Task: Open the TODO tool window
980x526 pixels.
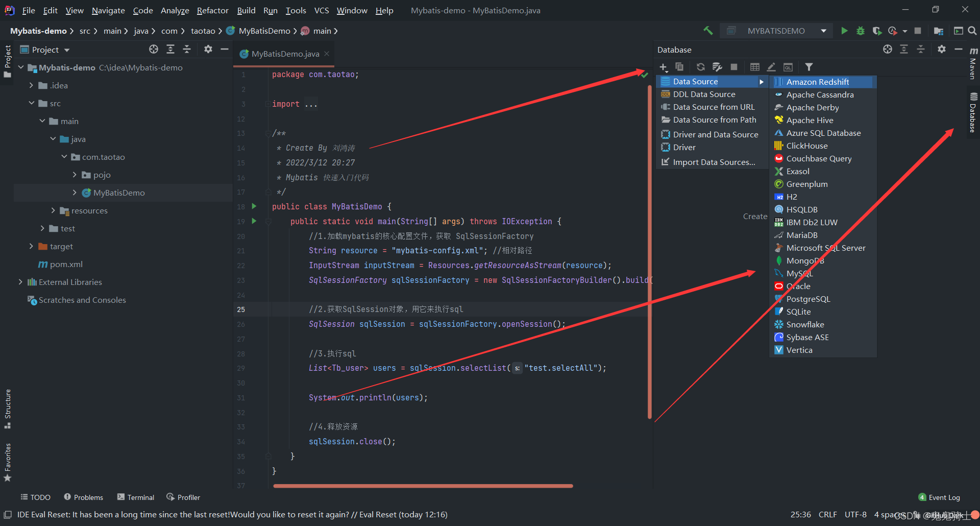Action: pos(36,497)
